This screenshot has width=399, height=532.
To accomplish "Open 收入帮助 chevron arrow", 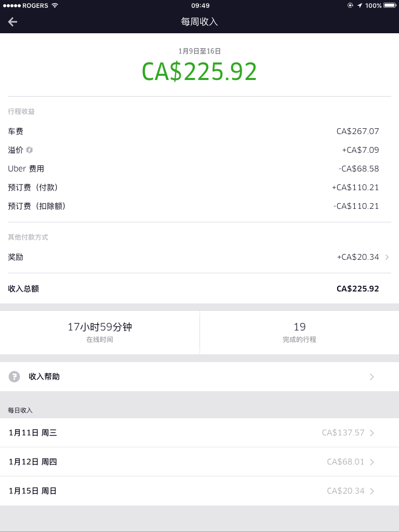I will pos(372,377).
